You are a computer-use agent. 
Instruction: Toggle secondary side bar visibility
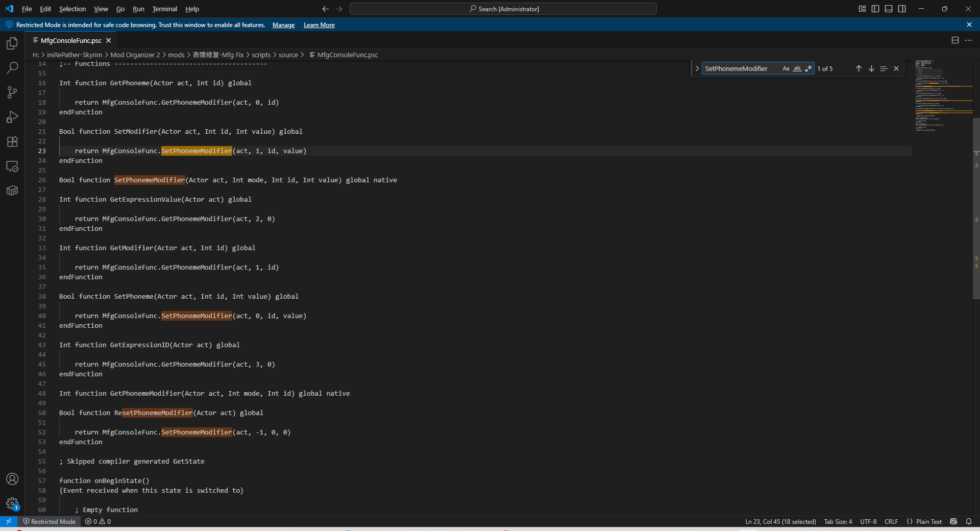pos(902,9)
